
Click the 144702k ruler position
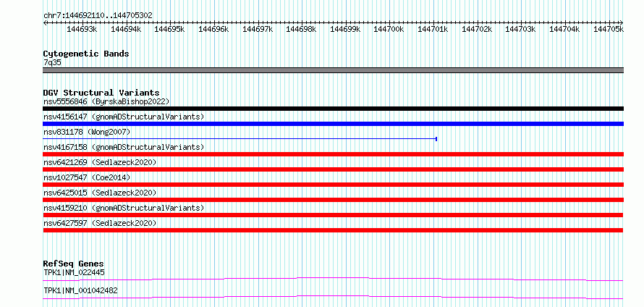pyautogui.click(x=477, y=29)
